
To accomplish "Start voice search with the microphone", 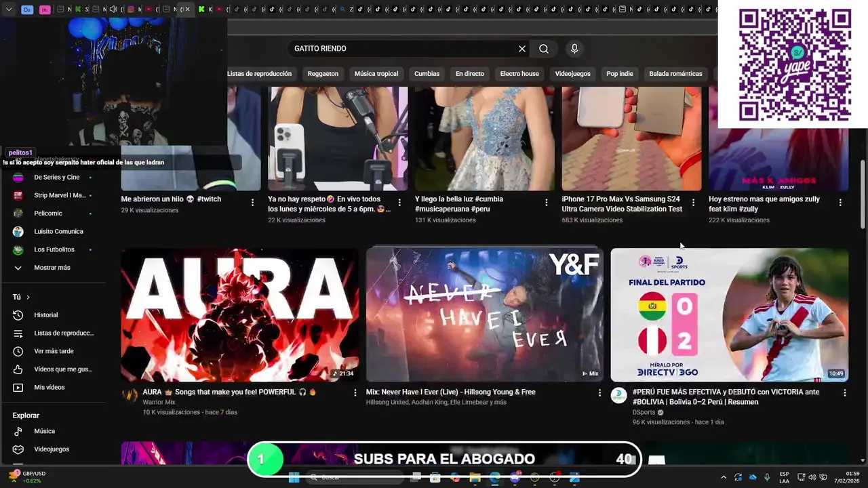I will pos(574,49).
